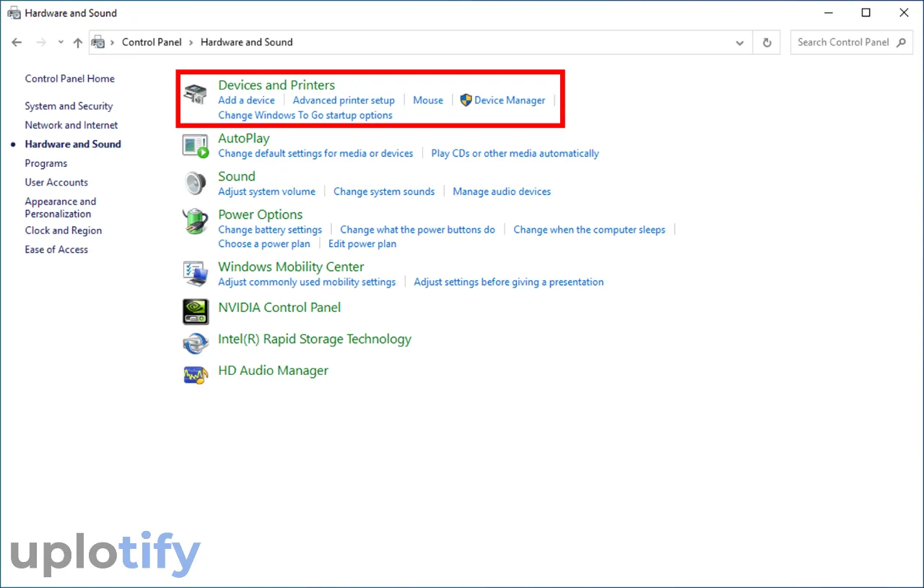Open the HD Audio Manager heading
The height and width of the screenshot is (588, 924).
[x=273, y=371]
